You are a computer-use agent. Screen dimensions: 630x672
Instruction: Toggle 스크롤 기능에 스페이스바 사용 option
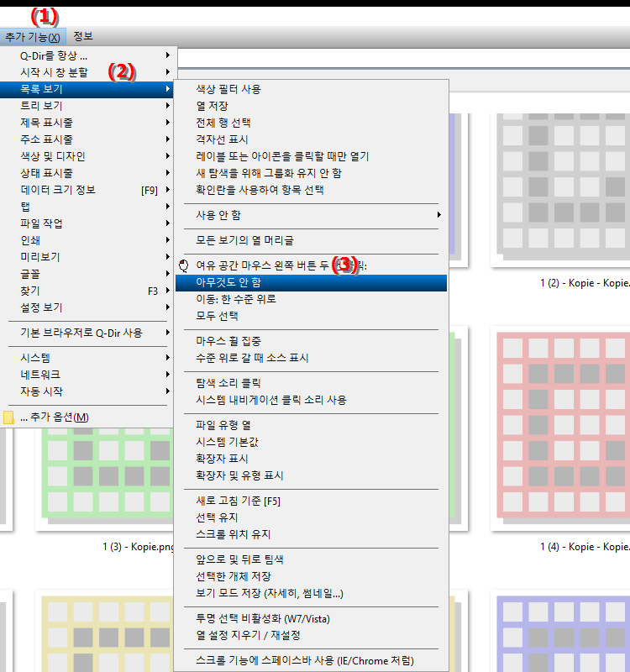coord(311,660)
